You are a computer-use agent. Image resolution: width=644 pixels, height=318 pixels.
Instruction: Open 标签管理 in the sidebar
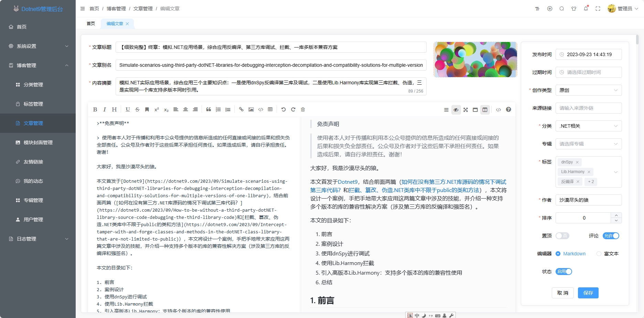[x=38, y=104]
